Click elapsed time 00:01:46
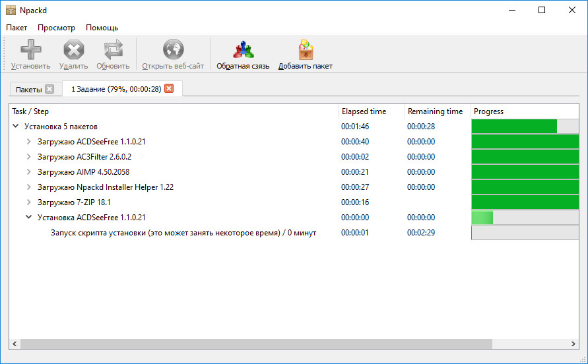Viewport: 588px width, 364px height. (x=355, y=127)
